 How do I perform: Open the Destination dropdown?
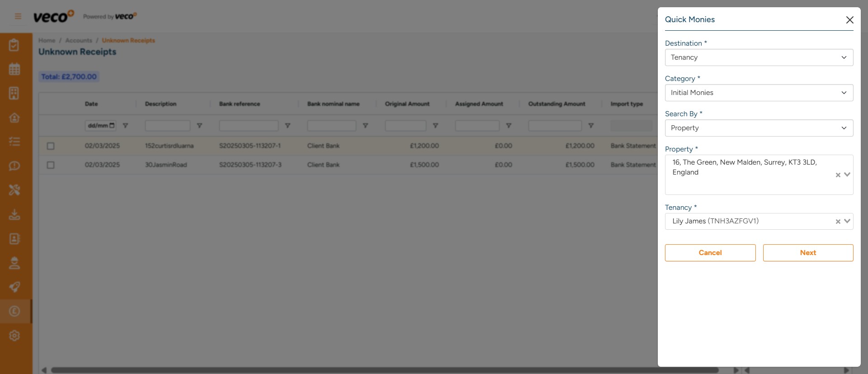[759, 57]
